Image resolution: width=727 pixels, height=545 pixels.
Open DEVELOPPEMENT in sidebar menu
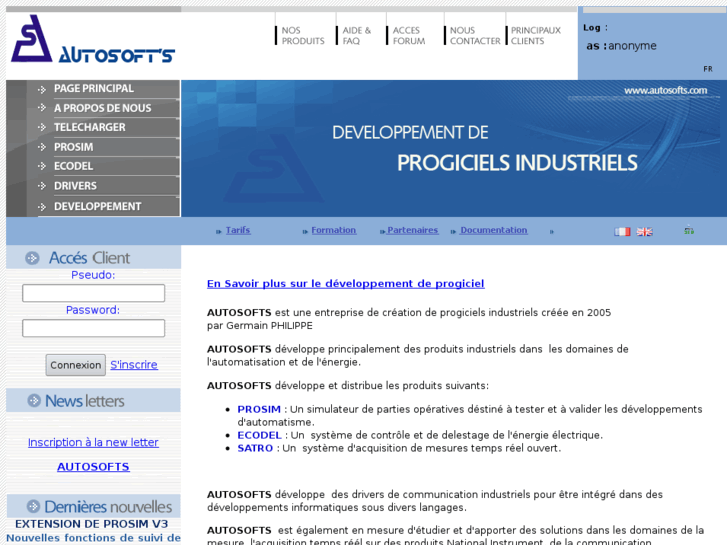97,206
